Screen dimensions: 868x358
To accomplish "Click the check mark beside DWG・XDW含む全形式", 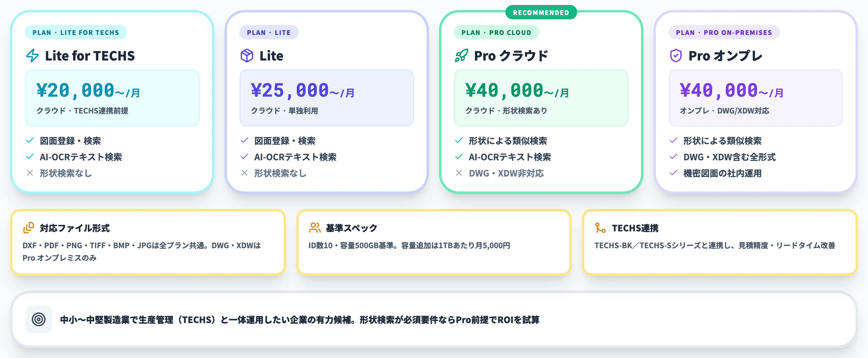I will (x=673, y=157).
